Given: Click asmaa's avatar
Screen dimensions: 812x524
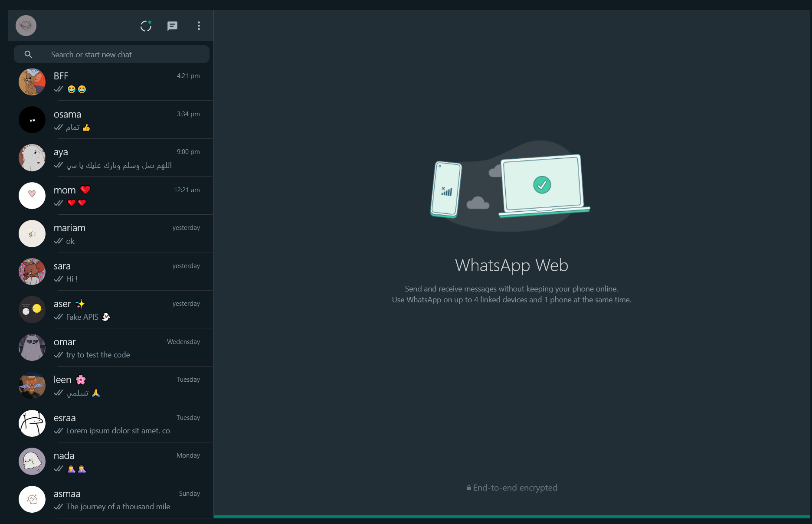Looking at the screenshot, I should (32, 499).
